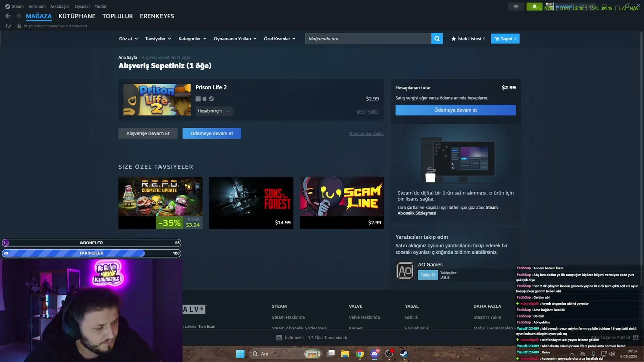
Task: Open the Steam menu next to the Steam logo
Action: point(18,7)
